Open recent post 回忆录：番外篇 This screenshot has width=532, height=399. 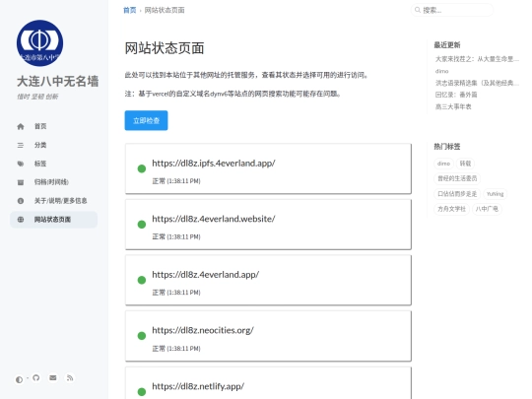click(456, 95)
